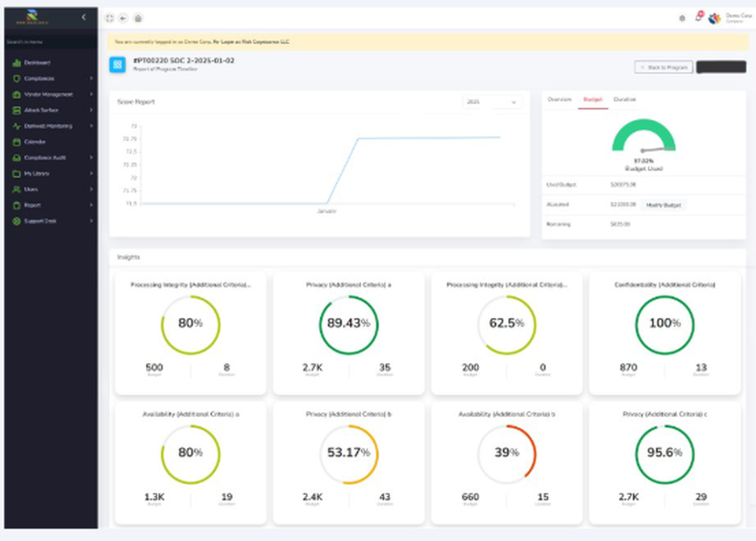Switch to the Overview tab
Viewport: 756px width, 541px height.
pos(559,99)
